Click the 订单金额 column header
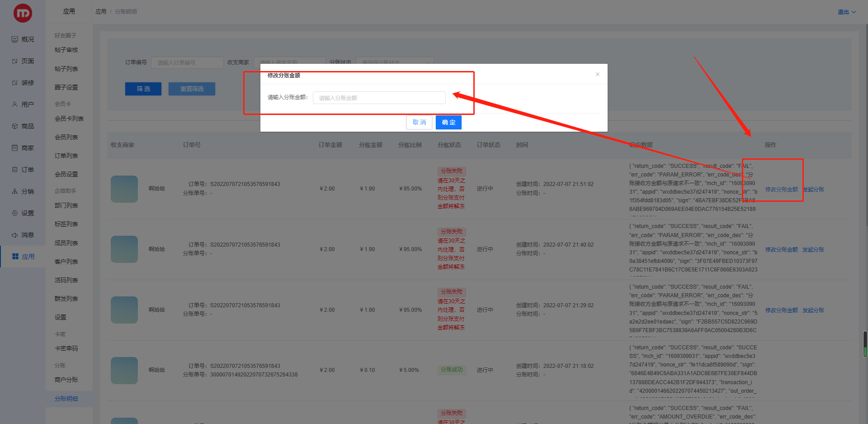The height and width of the screenshot is (424, 868). (x=330, y=145)
